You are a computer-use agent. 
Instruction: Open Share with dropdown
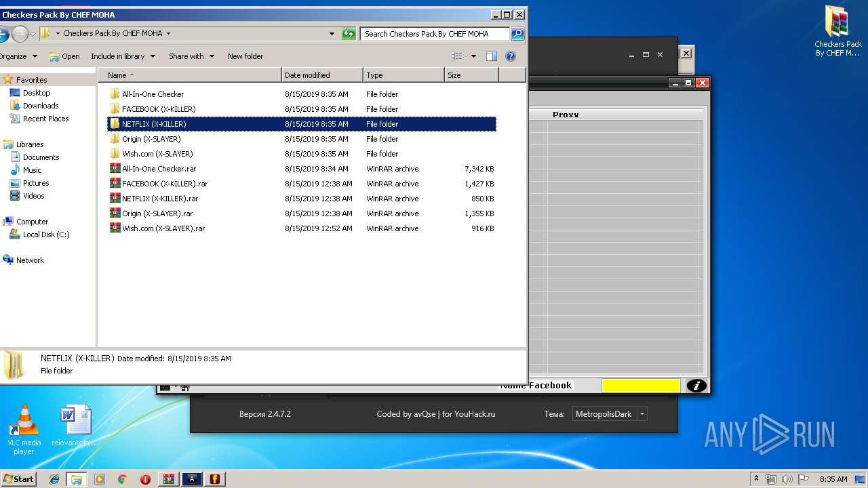(191, 56)
